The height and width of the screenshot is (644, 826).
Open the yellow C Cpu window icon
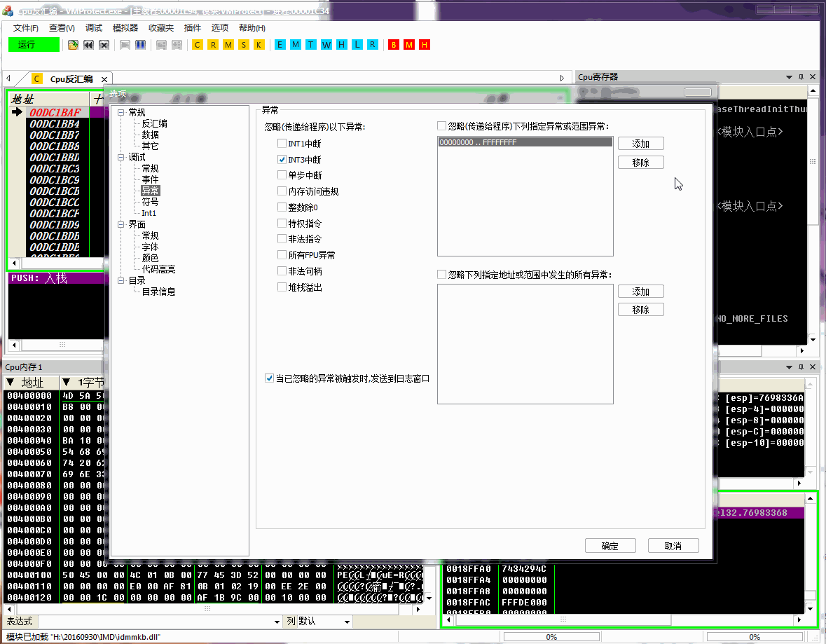[197, 45]
